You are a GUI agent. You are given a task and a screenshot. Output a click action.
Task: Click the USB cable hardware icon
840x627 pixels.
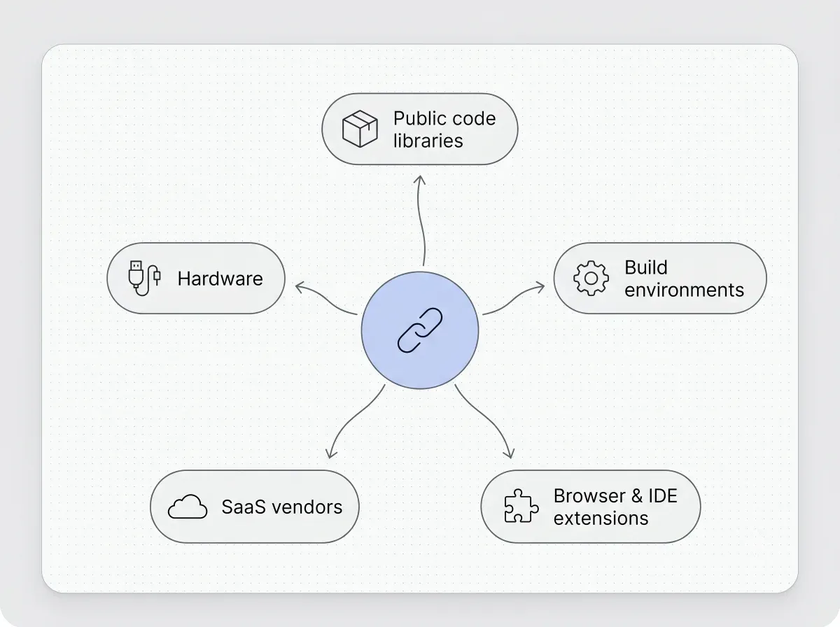click(145, 278)
